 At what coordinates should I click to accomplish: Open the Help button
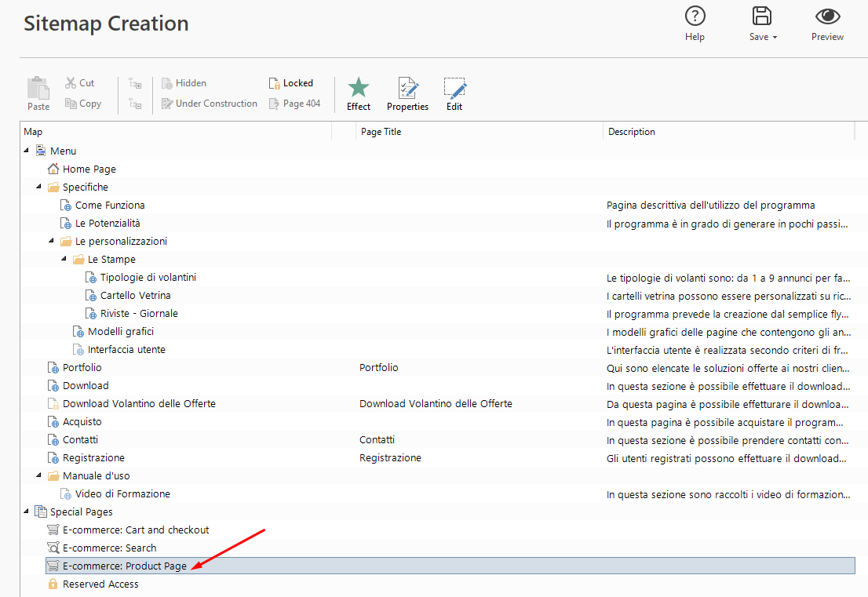click(695, 16)
